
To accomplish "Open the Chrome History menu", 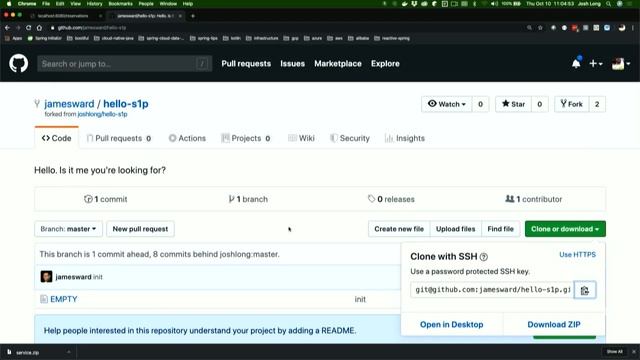I will point(94,4).
